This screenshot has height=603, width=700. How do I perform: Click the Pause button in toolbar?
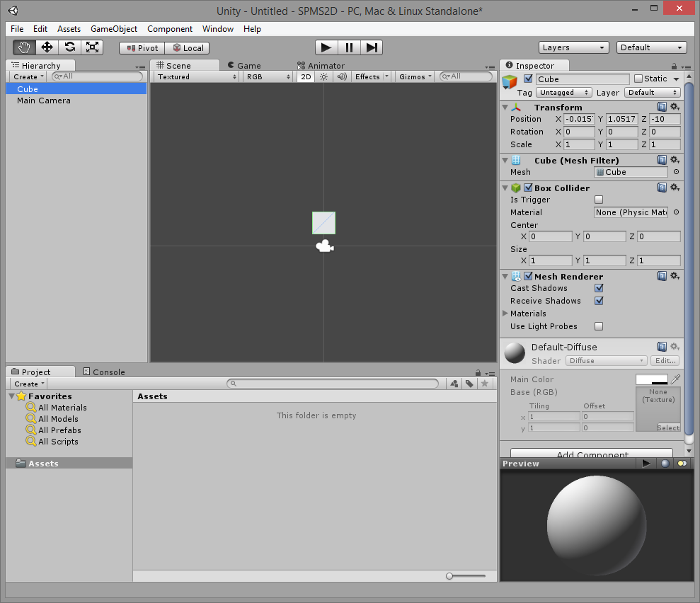pyautogui.click(x=349, y=47)
